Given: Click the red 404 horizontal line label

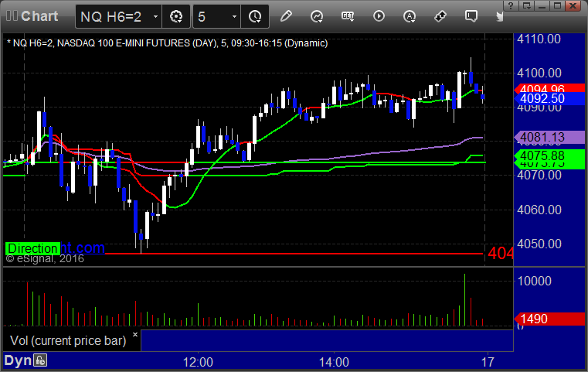Looking at the screenshot, I should coord(500,254).
